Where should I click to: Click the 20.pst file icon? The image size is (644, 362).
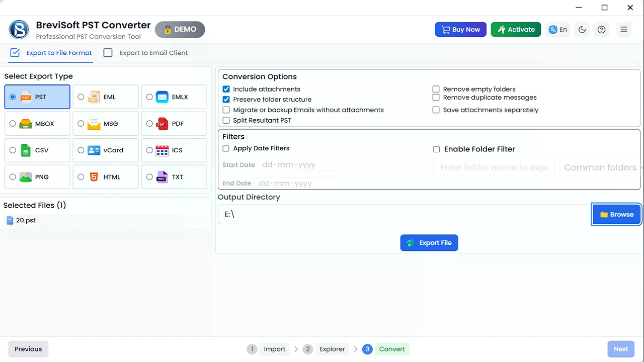click(10, 220)
